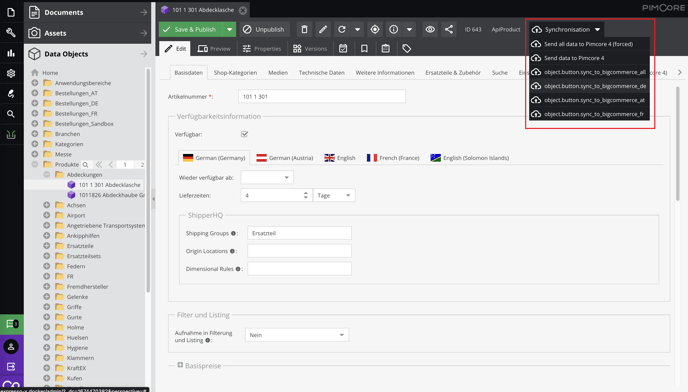Open the reload options dropdown arrow
The height and width of the screenshot is (392, 688).
[357, 29]
